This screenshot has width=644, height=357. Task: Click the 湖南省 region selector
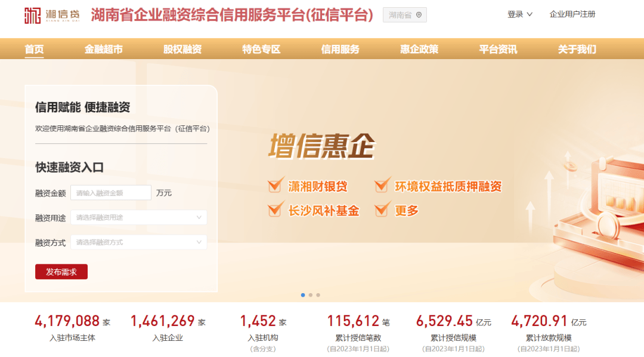[404, 15]
